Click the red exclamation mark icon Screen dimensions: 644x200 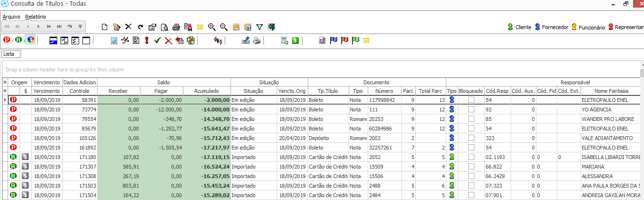(147, 40)
